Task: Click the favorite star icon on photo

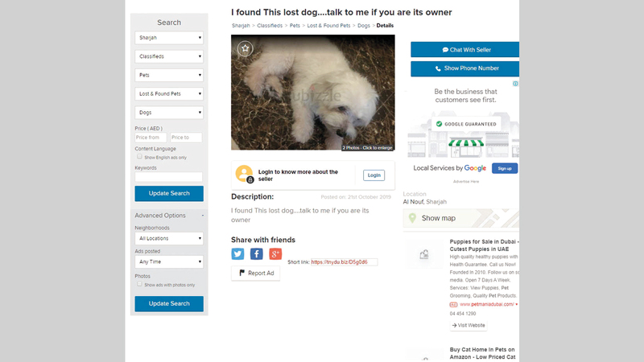Action: (x=245, y=49)
